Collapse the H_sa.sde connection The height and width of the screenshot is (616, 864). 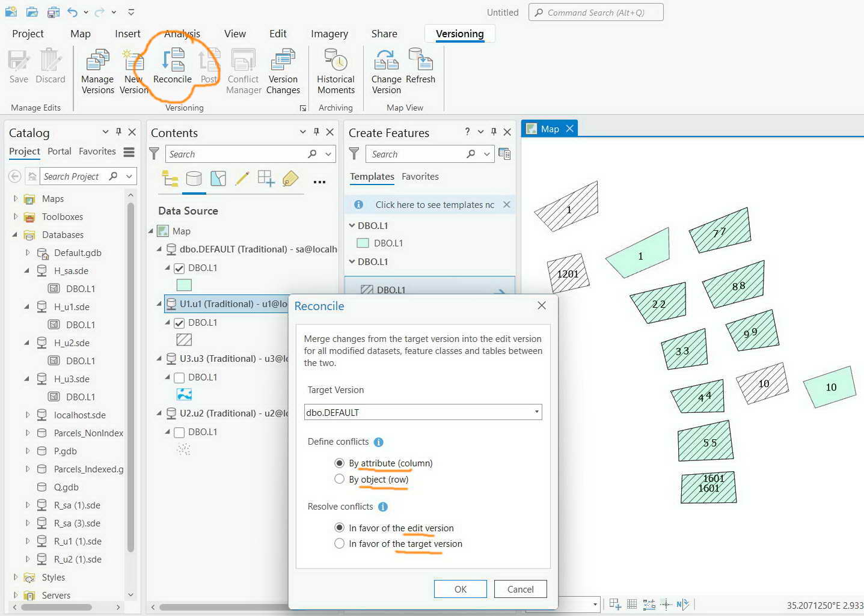pos(27,270)
